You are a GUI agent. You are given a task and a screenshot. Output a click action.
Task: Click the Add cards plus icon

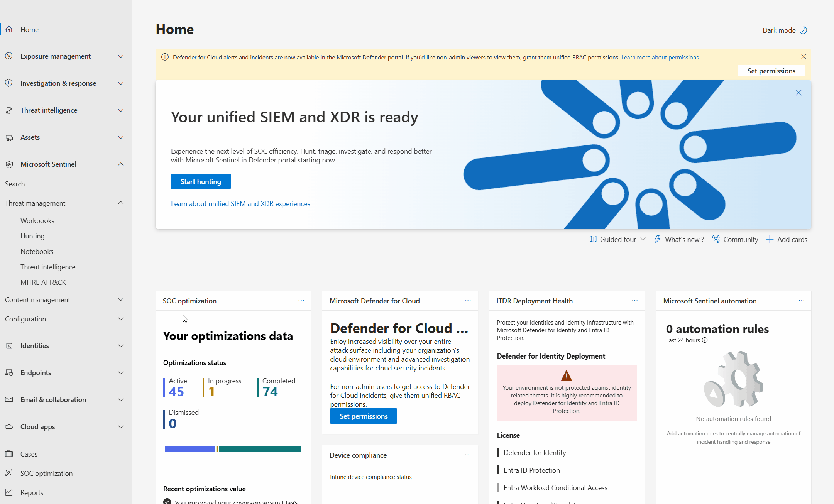coord(770,239)
